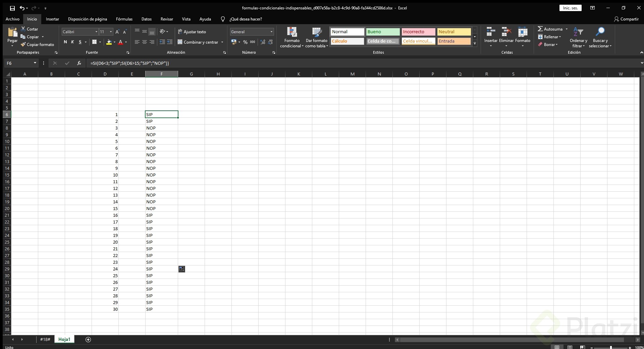Open the Archivo tab

[x=12, y=19]
